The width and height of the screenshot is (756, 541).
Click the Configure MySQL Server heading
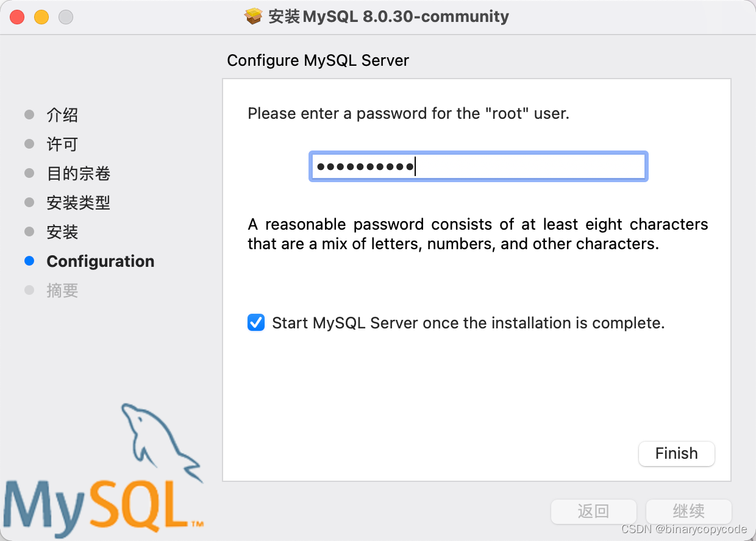[x=318, y=60]
